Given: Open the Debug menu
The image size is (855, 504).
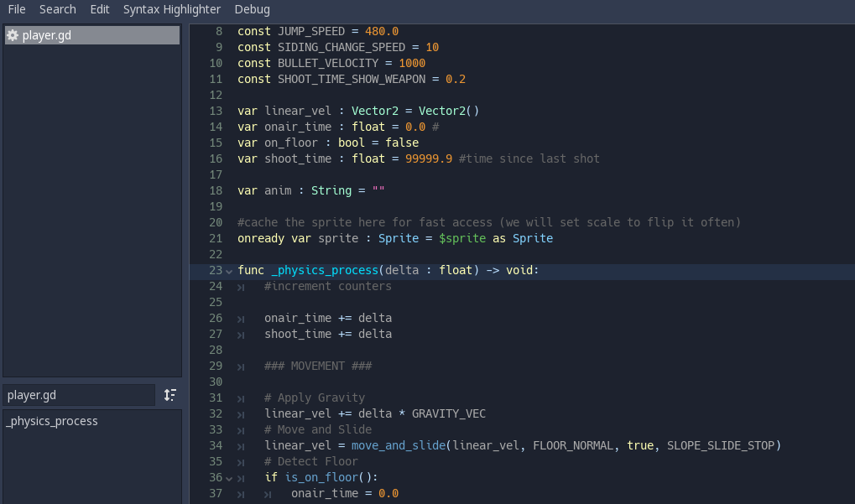Looking at the screenshot, I should click(x=253, y=9).
